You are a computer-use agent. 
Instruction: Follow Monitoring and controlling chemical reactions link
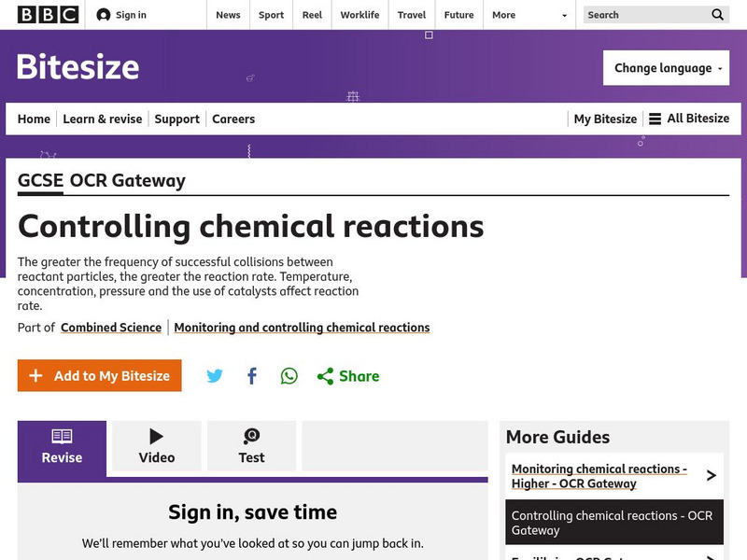click(302, 328)
